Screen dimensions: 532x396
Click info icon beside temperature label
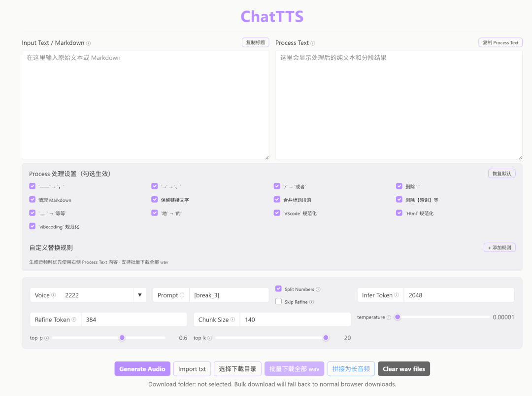pos(389,317)
